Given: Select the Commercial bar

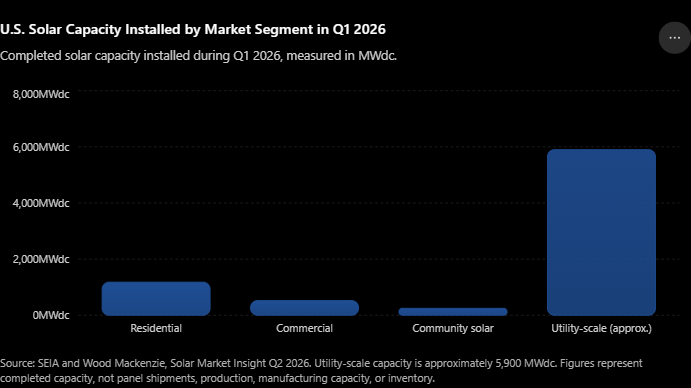Looking at the screenshot, I should point(305,308).
